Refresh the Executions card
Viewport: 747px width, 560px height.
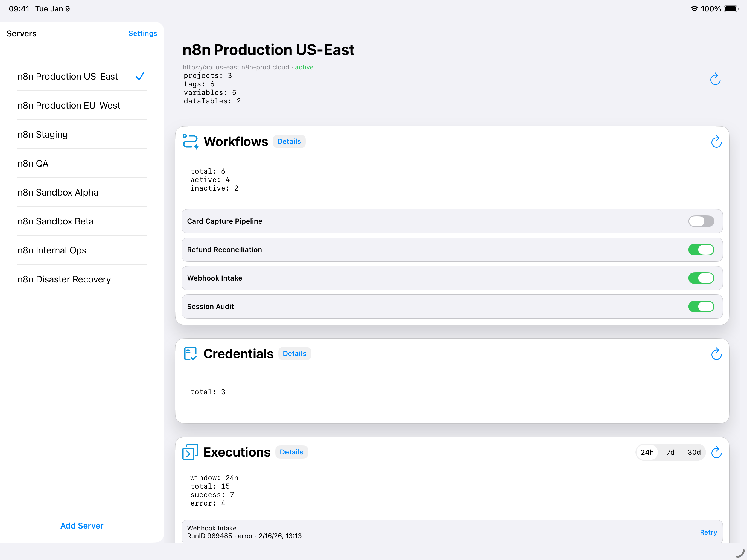(x=716, y=452)
